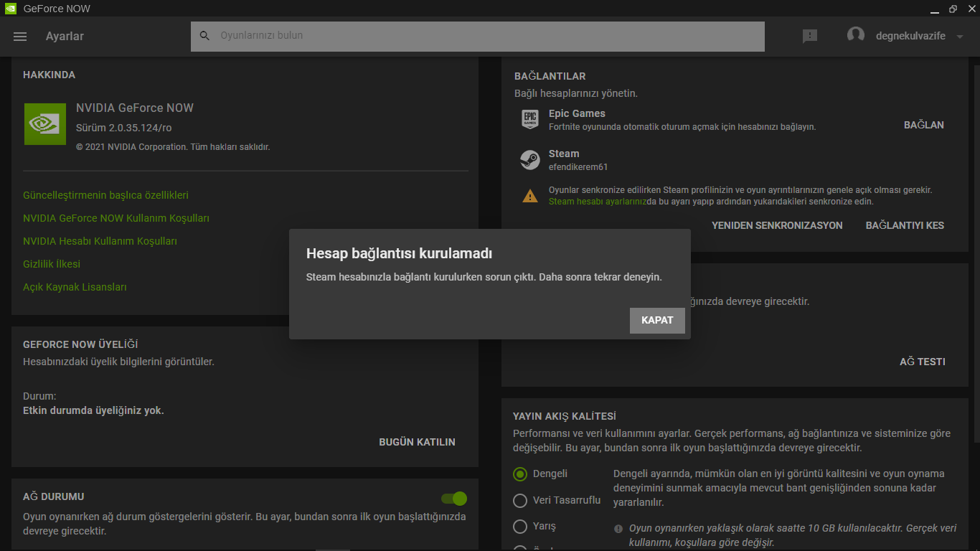Click YENİDEN SENKRONİZASYON for Steam
Image resolution: width=980 pixels, height=551 pixels.
pos(777,225)
